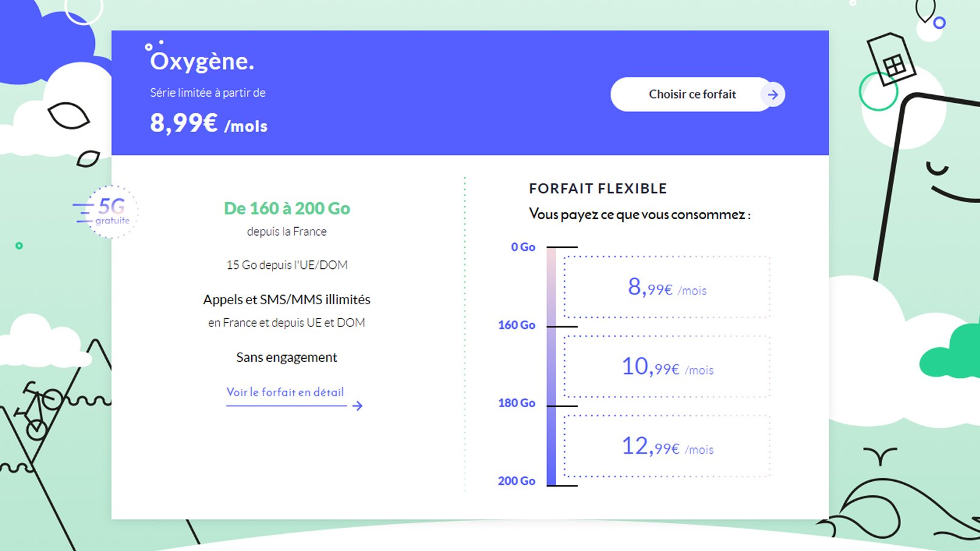The image size is (980, 551).
Task: Open Voir le forfait en détail link
Action: (x=285, y=392)
